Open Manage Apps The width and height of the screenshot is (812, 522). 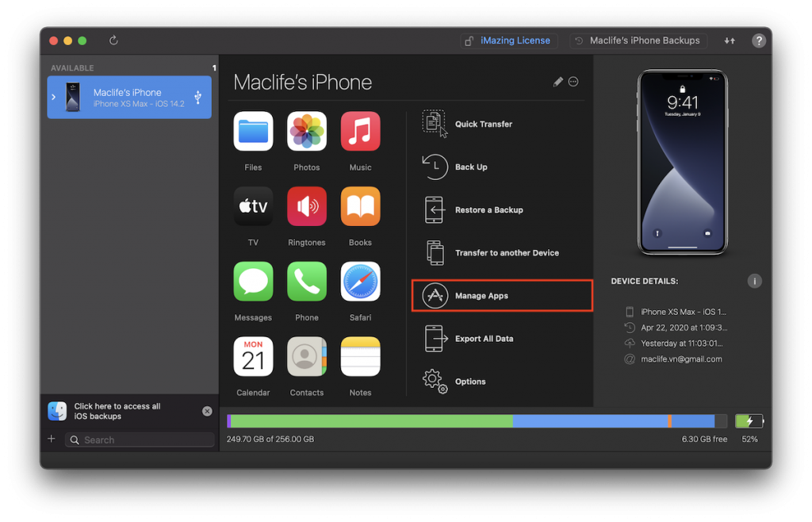481,295
